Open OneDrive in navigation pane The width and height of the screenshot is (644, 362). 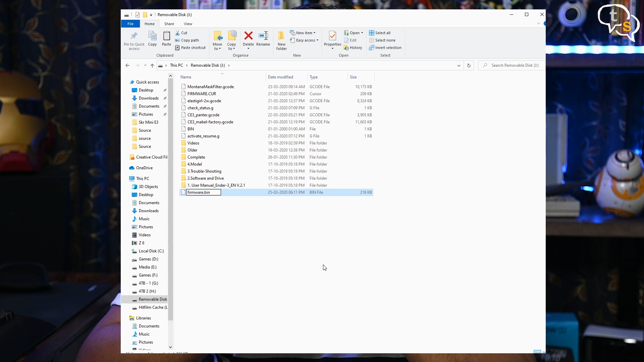[x=144, y=168]
